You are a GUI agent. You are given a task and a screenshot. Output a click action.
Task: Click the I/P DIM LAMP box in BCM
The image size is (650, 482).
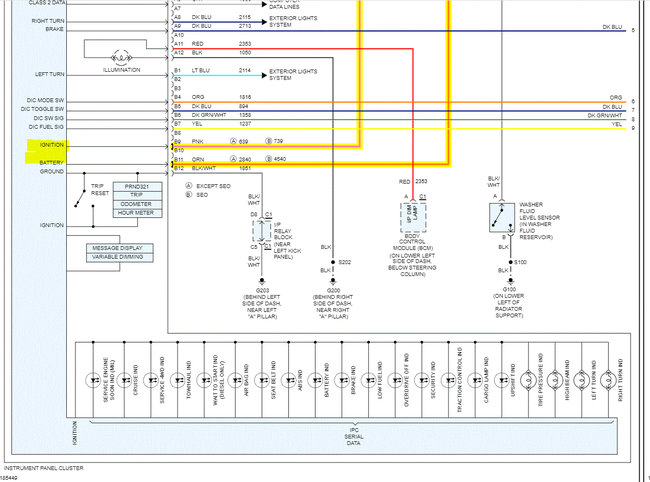(413, 217)
